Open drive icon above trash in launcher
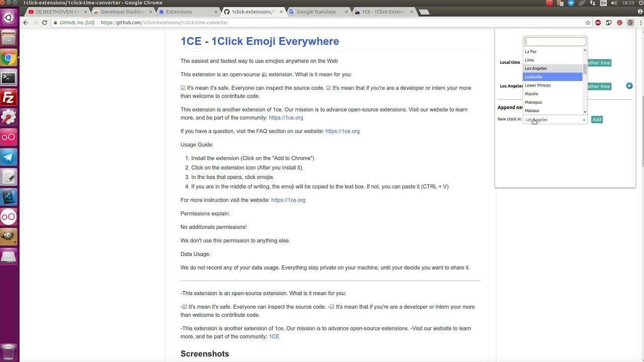The width and height of the screenshot is (644, 362). pyautogui.click(x=9, y=256)
